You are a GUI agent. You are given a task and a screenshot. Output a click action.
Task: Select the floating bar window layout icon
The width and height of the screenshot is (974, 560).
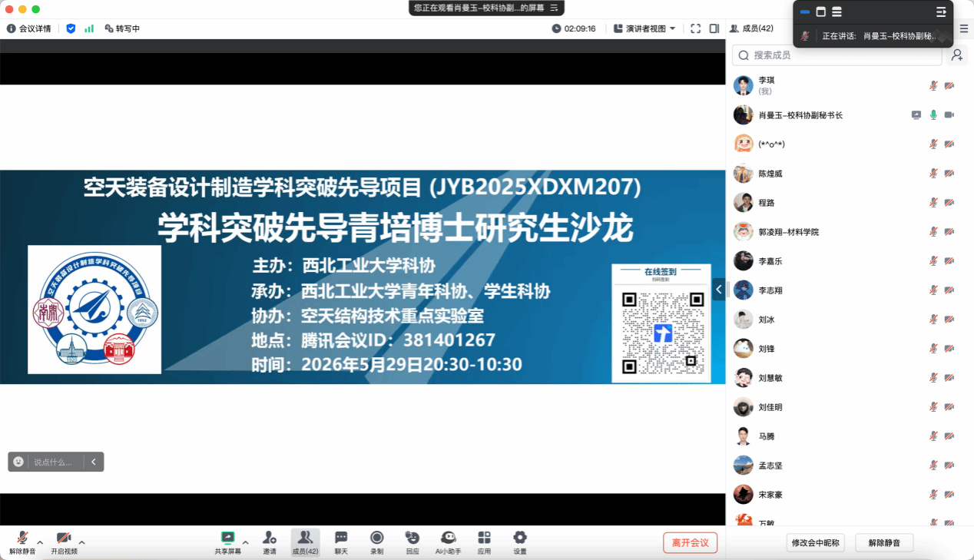pos(820,12)
